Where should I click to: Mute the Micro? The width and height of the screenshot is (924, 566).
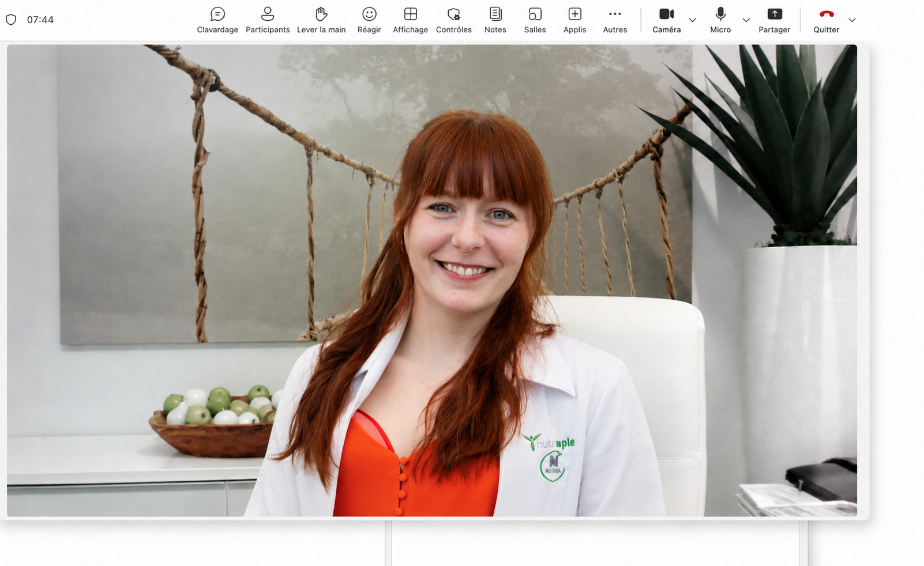[x=720, y=20]
